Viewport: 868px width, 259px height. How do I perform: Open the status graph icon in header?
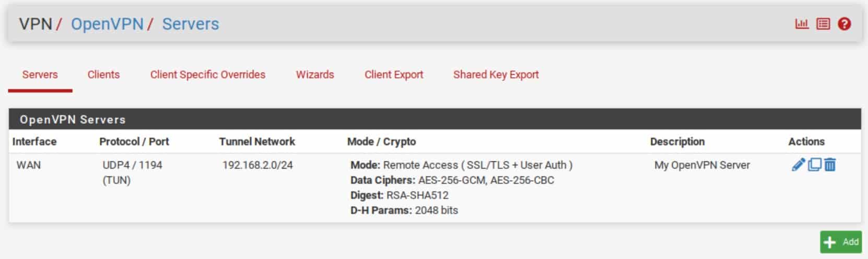(802, 24)
